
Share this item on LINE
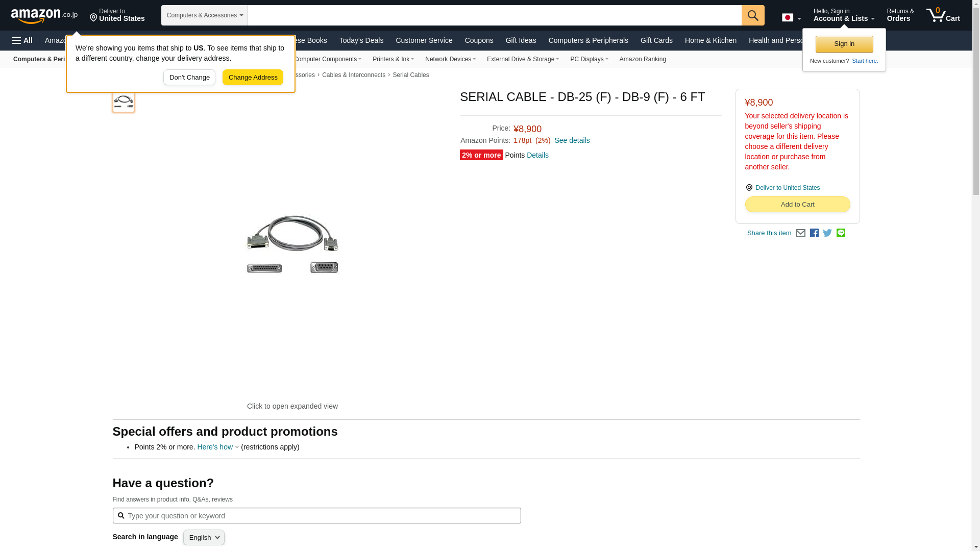click(841, 233)
